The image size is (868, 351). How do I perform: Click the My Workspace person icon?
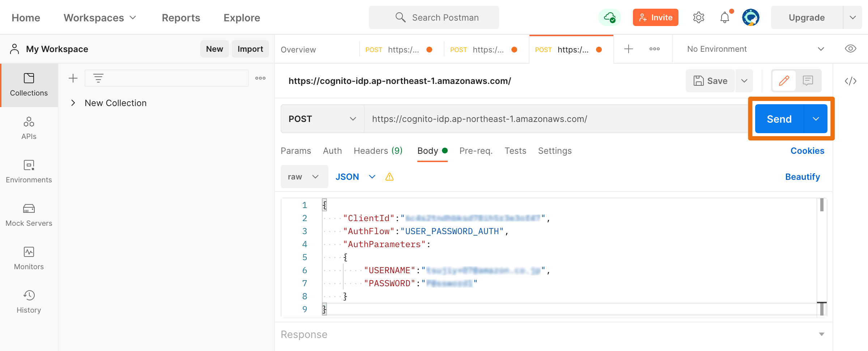(x=14, y=49)
